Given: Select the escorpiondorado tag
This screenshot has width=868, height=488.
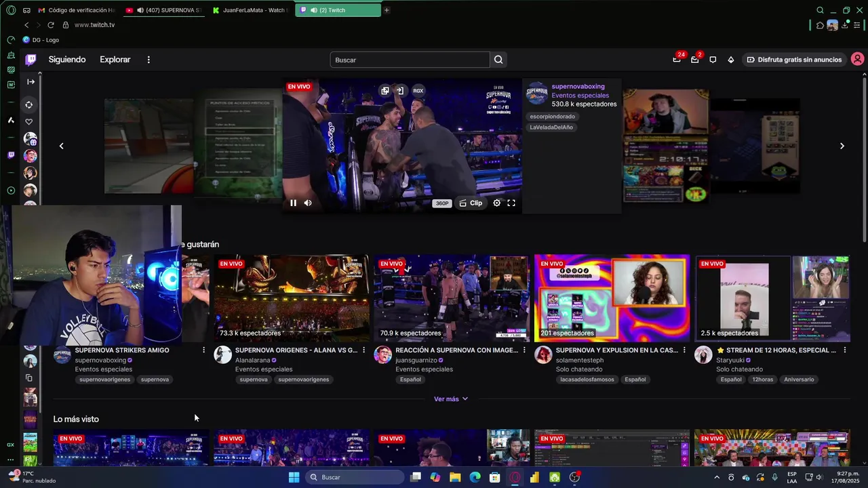Looking at the screenshot, I should (552, 117).
